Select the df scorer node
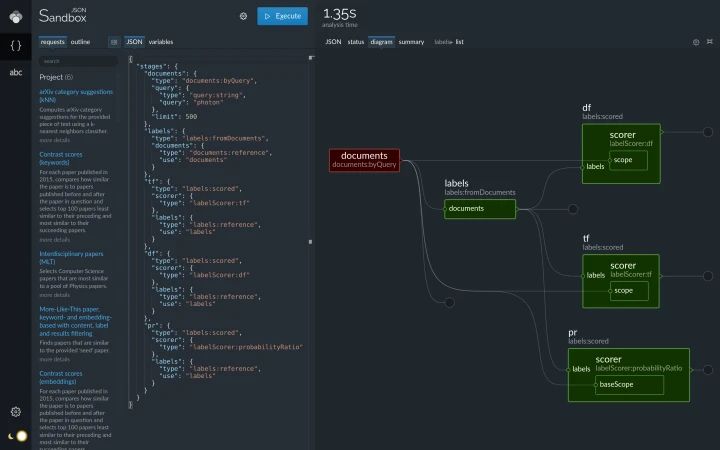720x450 pixels. pos(621,154)
